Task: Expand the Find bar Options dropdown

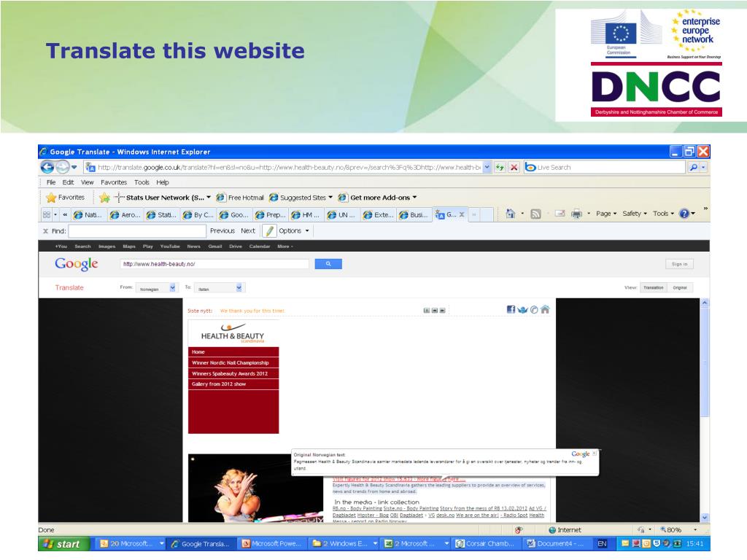Action: coord(294,230)
